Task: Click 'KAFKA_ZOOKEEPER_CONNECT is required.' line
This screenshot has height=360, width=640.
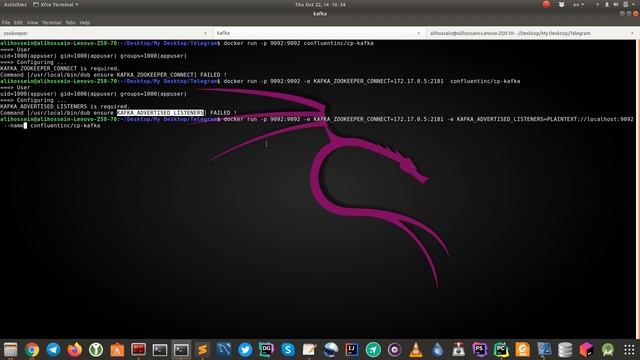Action: tap(60, 69)
